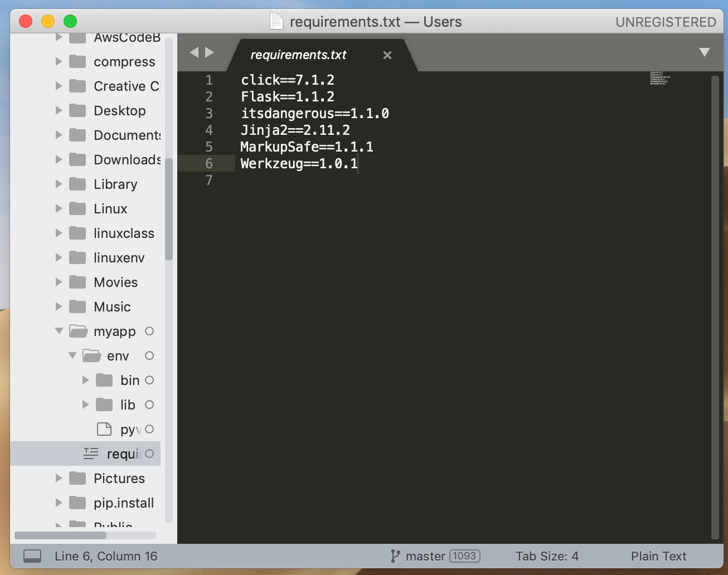728x575 pixels.
Task: Click the git status circle beside lib
Action: pos(149,405)
